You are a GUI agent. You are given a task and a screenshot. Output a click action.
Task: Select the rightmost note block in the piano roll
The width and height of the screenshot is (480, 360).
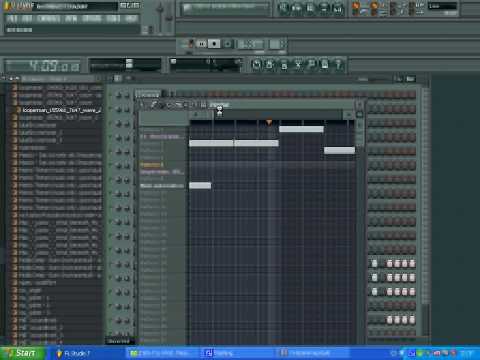click(x=339, y=150)
